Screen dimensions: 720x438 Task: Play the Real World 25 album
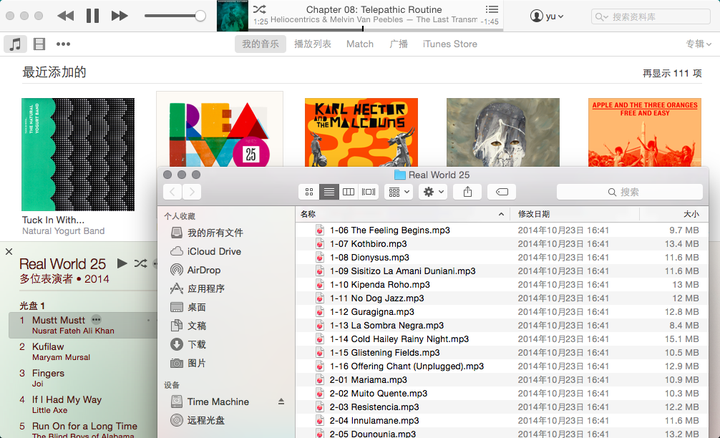coord(122,263)
